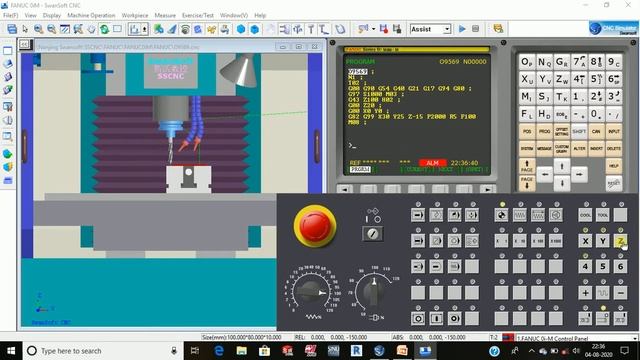Push the red emergency stop button

pos(315,226)
